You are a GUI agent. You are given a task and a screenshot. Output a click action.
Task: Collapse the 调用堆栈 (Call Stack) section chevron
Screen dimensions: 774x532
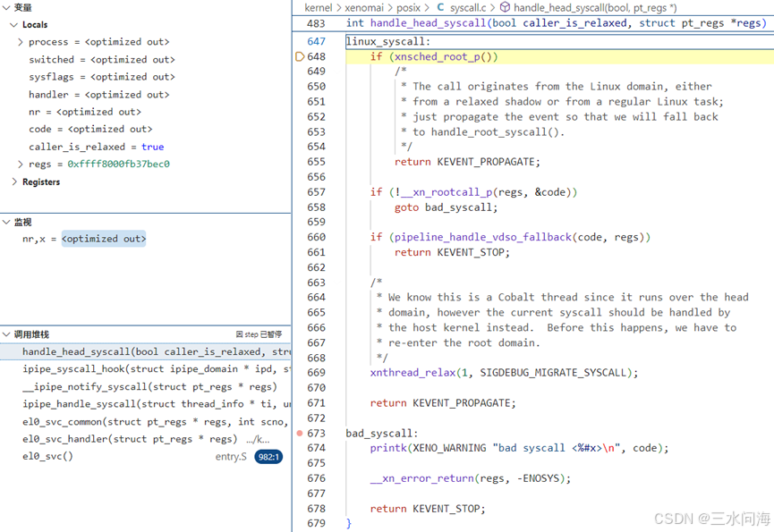click(6, 334)
